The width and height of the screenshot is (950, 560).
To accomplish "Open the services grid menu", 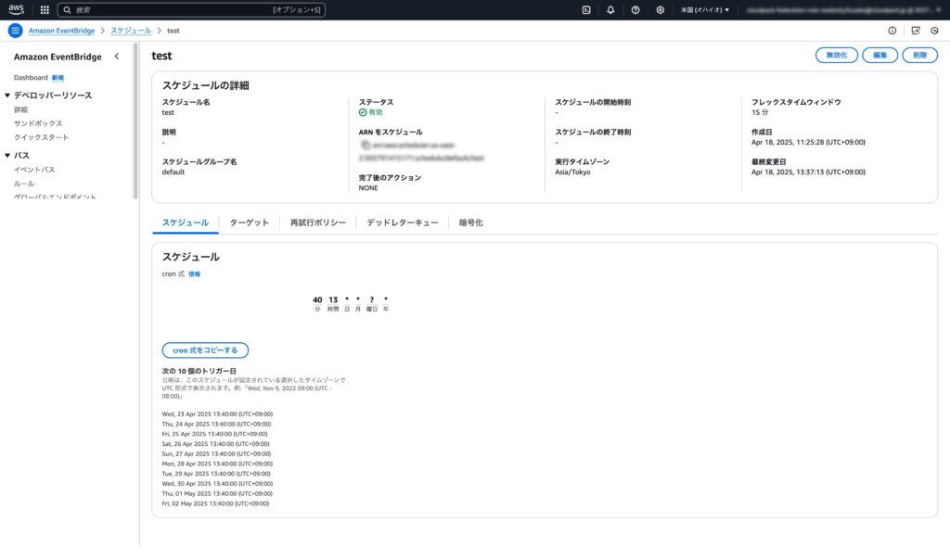I will (45, 9).
